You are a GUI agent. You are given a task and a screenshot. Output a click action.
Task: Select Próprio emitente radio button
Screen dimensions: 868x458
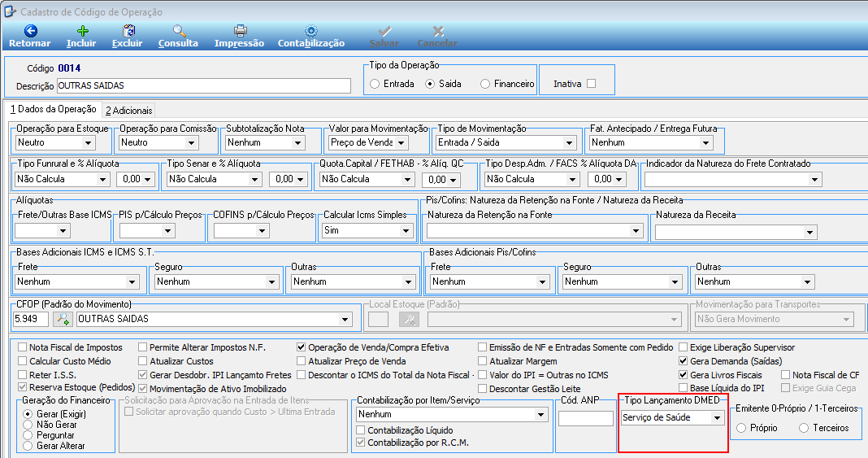coord(741,428)
